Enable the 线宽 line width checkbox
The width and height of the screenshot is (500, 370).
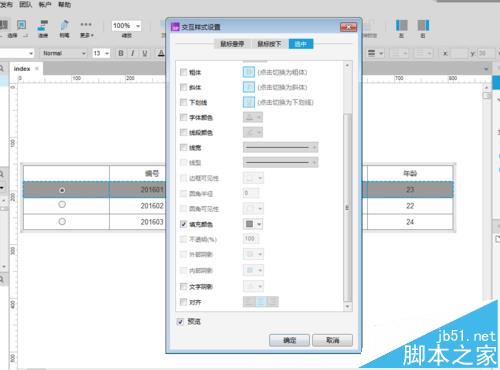[183, 147]
